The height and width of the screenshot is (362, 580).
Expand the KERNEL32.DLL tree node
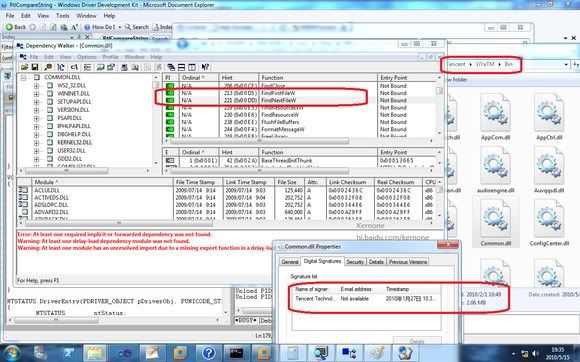(36, 143)
